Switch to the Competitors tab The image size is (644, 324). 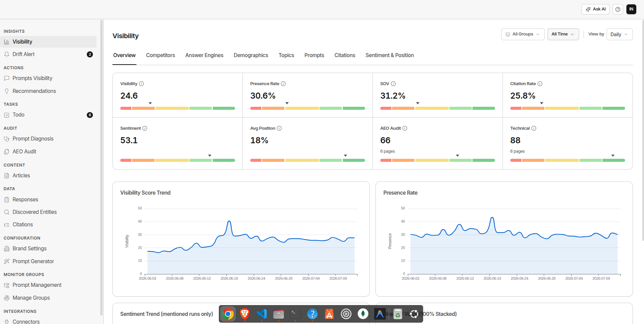point(160,55)
